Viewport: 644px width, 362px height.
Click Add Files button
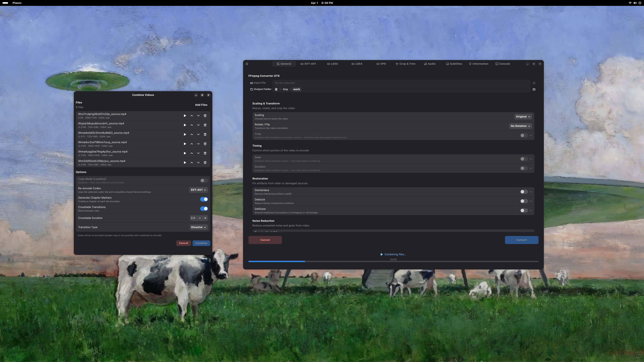201,105
